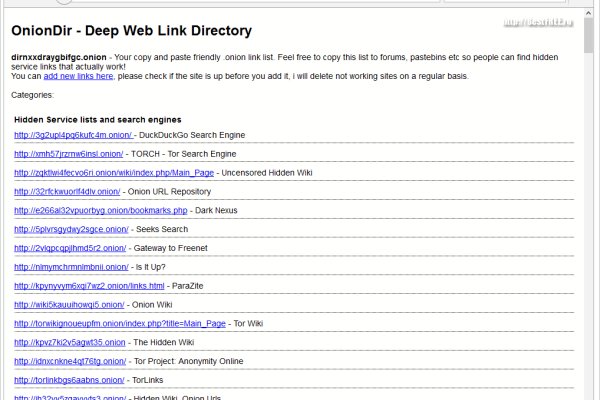Image resolution: width=600 pixels, height=400 pixels.
Task: Visit the Gateway to Freenet link
Action: (x=70, y=248)
